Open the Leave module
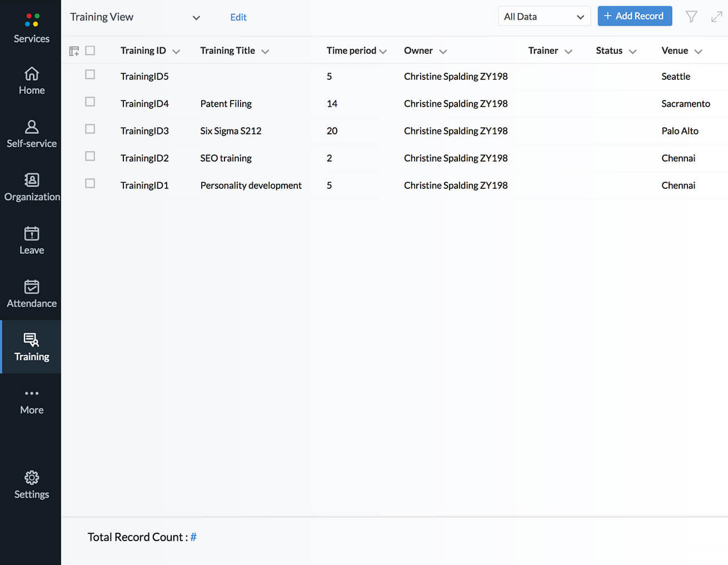 click(32, 241)
